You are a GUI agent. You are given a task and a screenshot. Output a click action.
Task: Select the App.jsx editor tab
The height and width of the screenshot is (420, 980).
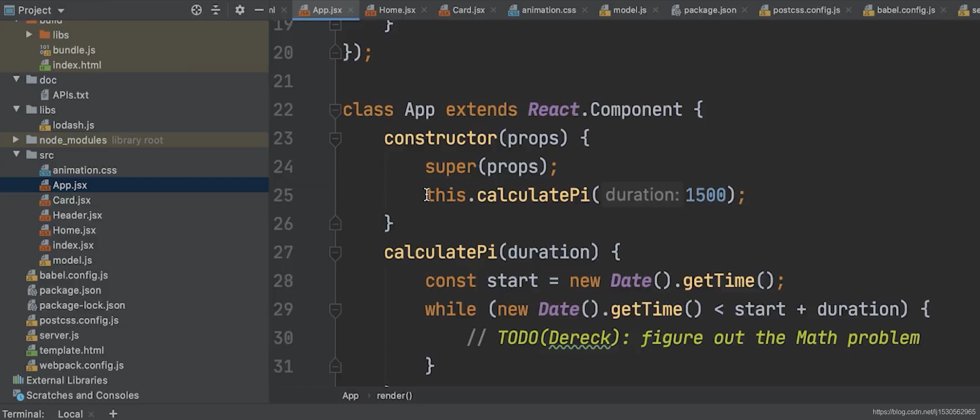pyautogui.click(x=327, y=10)
